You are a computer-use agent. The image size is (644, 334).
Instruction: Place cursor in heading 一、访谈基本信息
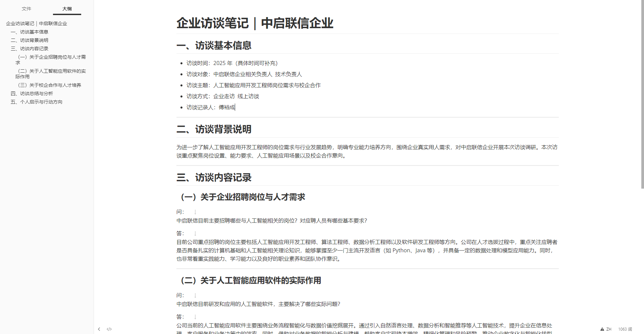point(214,46)
